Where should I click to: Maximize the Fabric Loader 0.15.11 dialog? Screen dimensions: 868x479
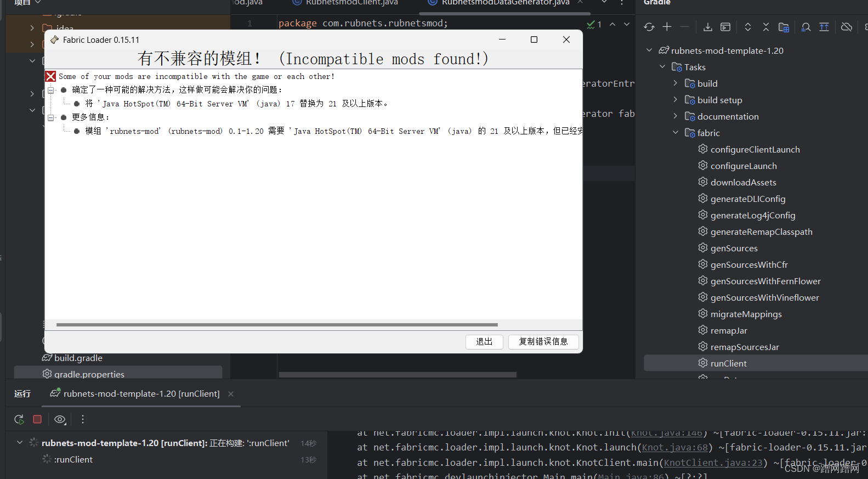(534, 40)
